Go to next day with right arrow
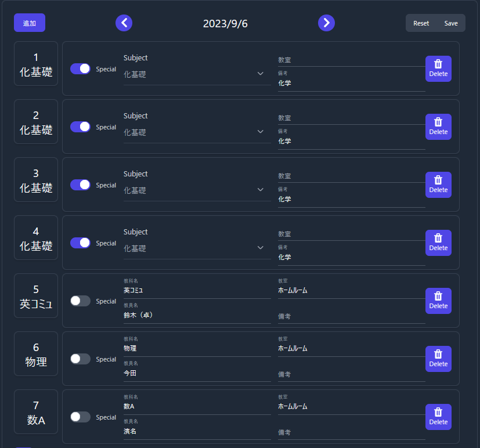480x448 pixels. pyautogui.click(x=326, y=23)
